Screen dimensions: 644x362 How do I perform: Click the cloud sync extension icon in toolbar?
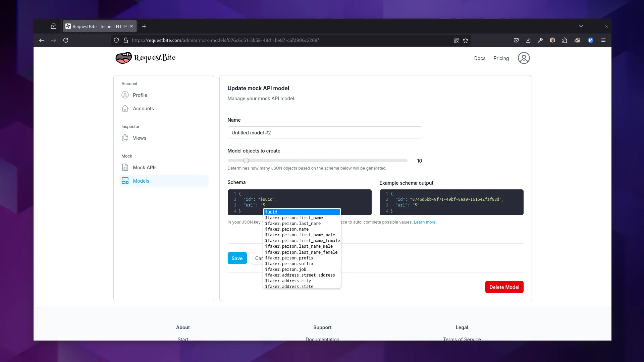pyautogui.click(x=577, y=40)
